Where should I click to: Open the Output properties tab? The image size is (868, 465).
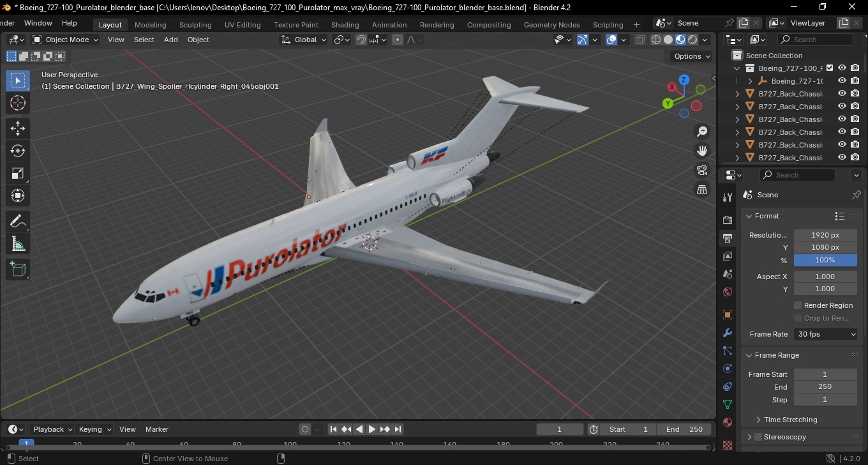click(x=728, y=238)
